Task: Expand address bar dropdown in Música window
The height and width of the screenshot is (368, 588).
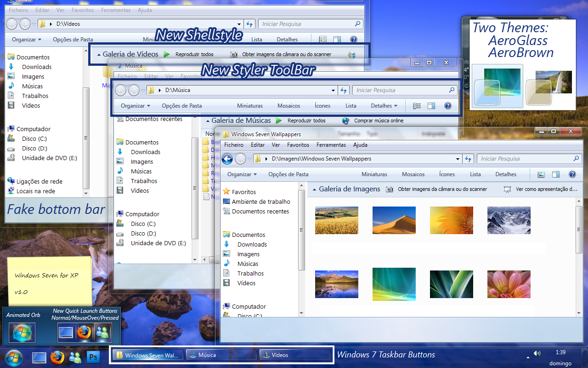Action: coord(334,90)
